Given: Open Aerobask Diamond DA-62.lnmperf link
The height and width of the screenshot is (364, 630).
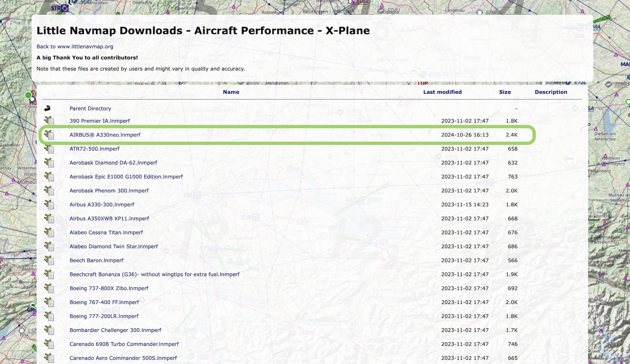Looking at the screenshot, I should point(113,163).
